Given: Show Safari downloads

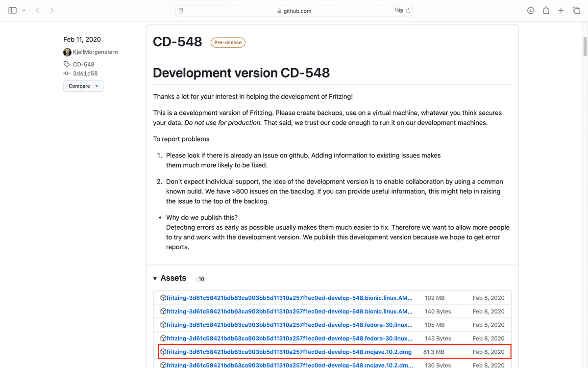Looking at the screenshot, I should (531, 10).
